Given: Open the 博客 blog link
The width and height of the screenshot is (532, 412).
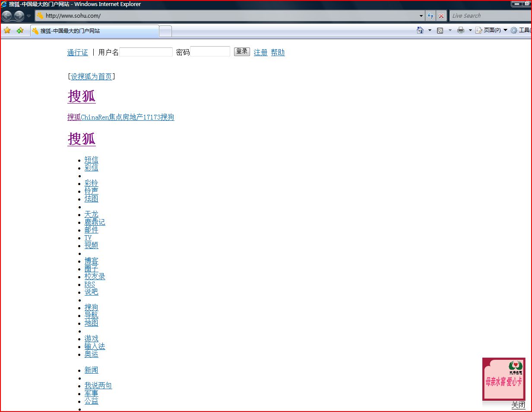Looking at the screenshot, I should 92,261.
